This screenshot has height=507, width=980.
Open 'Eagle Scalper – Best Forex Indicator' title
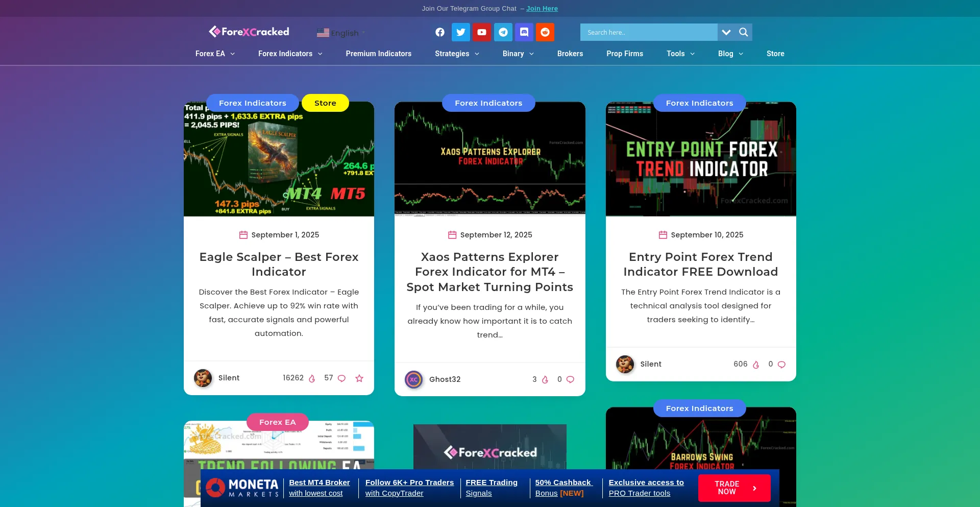pos(279,264)
